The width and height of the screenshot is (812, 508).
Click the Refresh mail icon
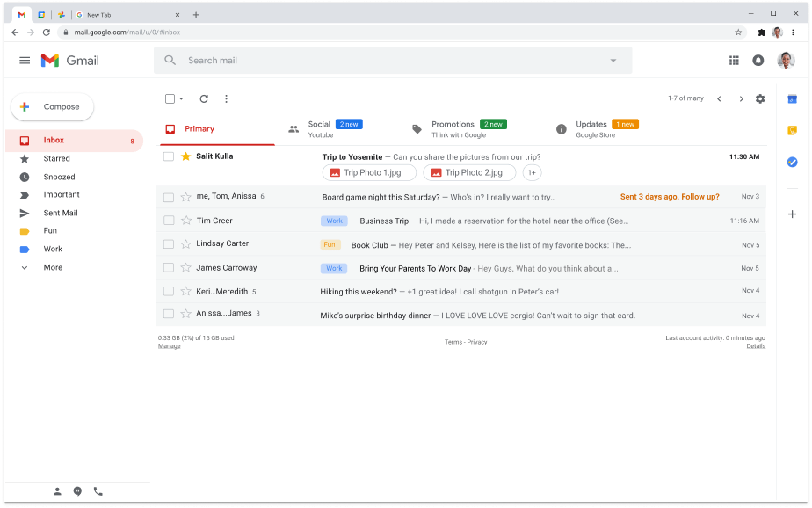point(204,99)
